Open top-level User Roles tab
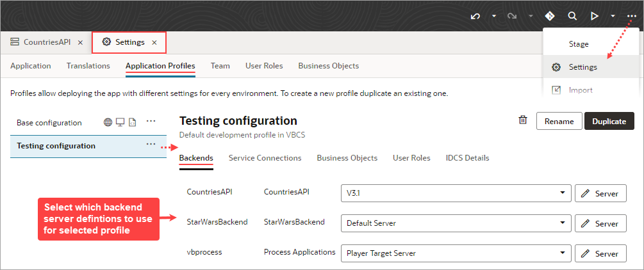The height and width of the screenshot is (270, 644). tap(264, 66)
